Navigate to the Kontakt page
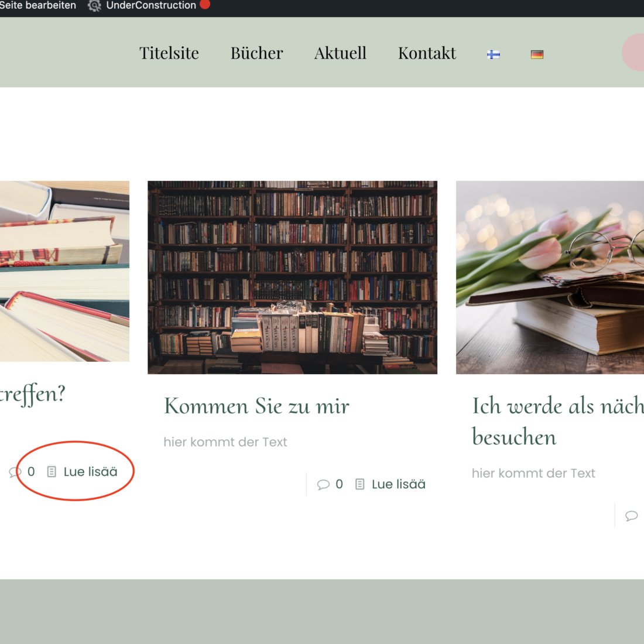 click(x=427, y=53)
